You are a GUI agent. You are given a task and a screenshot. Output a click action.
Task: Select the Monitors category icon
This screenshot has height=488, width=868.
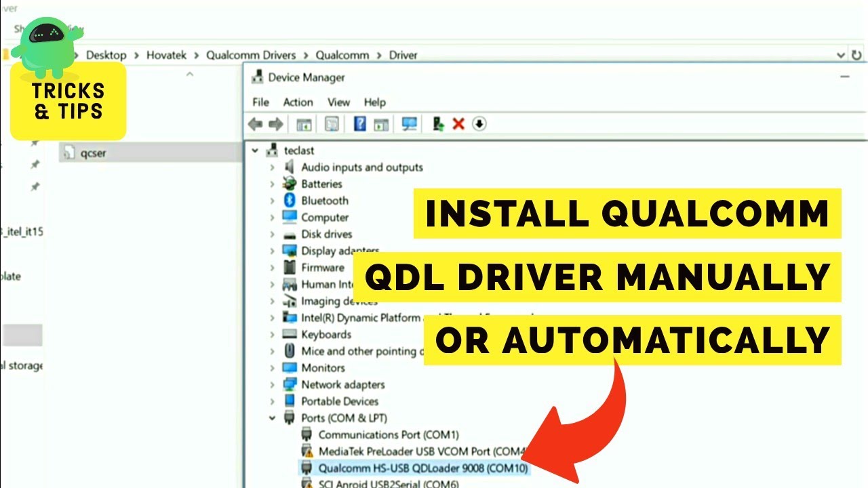click(290, 367)
